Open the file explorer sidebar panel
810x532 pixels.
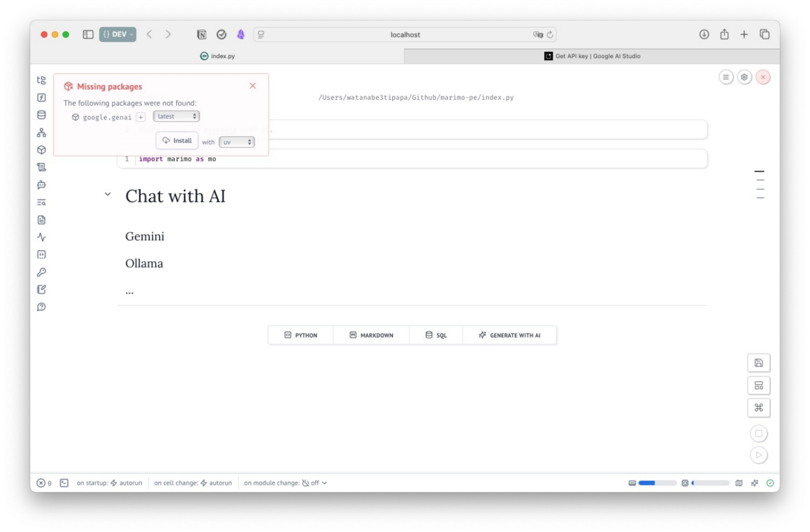pos(41,80)
